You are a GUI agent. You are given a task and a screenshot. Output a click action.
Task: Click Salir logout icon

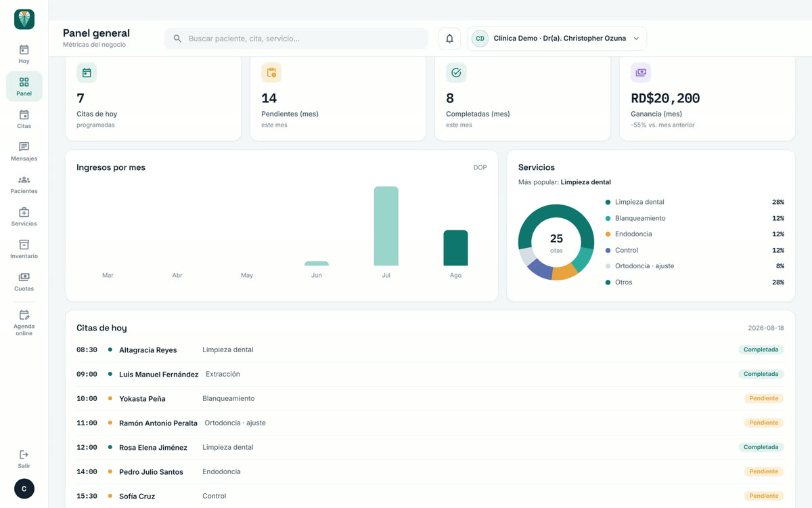point(24,454)
